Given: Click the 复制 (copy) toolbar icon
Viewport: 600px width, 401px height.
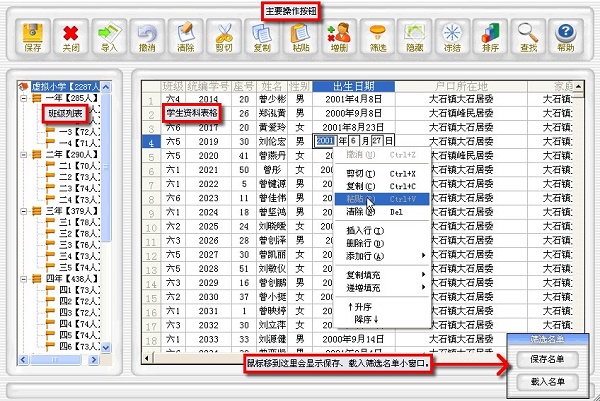Looking at the screenshot, I should (x=262, y=37).
